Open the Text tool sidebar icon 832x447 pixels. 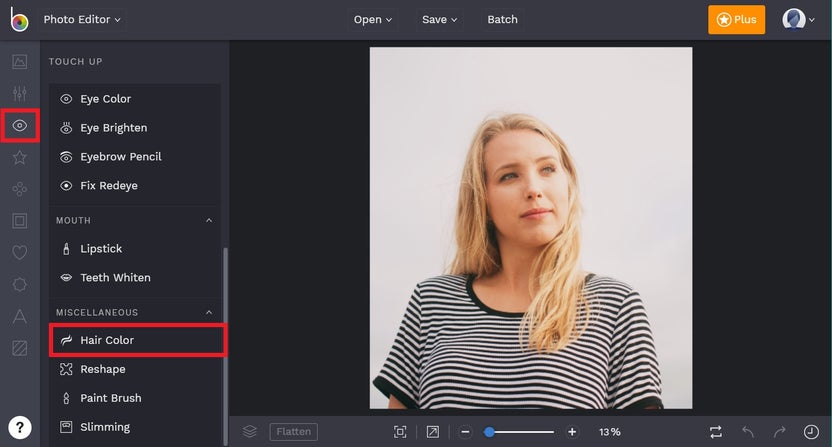tap(20, 316)
